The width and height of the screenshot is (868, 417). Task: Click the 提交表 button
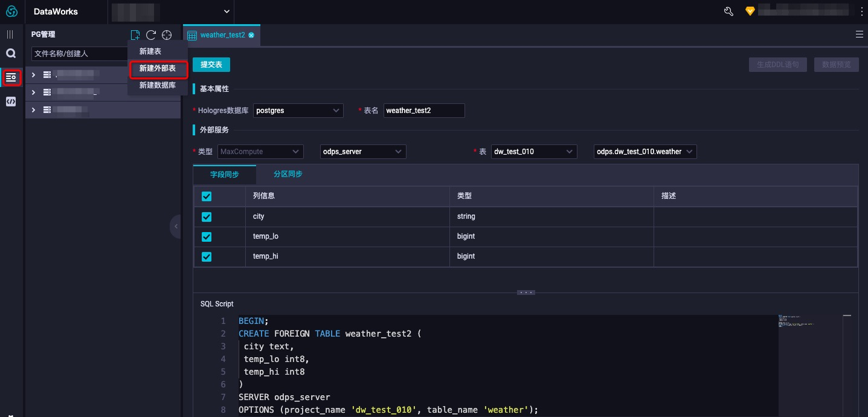pyautogui.click(x=211, y=65)
